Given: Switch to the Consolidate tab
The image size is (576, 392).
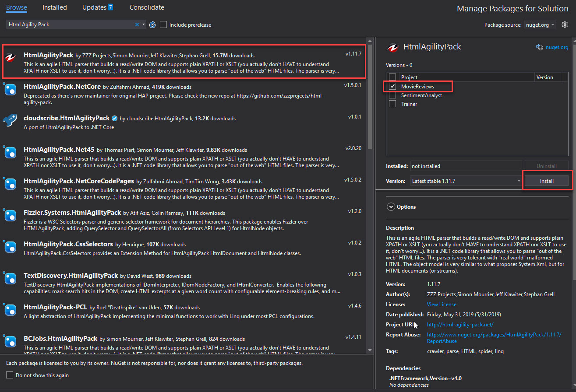Looking at the screenshot, I should (x=147, y=7).
